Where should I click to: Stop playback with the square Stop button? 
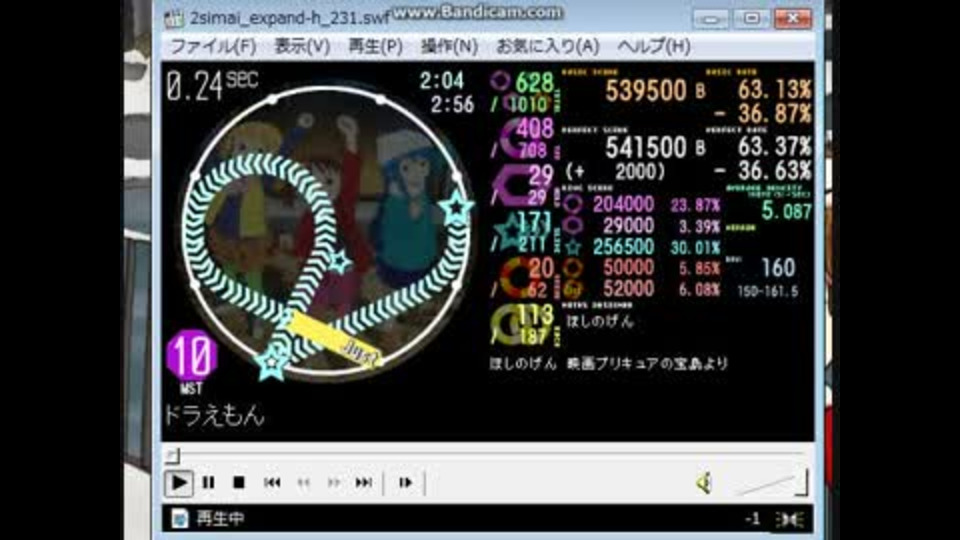tap(239, 483)
